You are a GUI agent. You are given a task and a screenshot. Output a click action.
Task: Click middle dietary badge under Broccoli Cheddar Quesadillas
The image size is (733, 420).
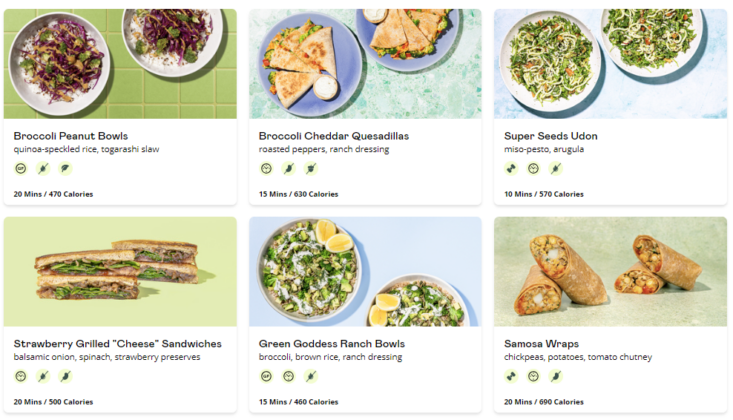click(x=288, y=168)
